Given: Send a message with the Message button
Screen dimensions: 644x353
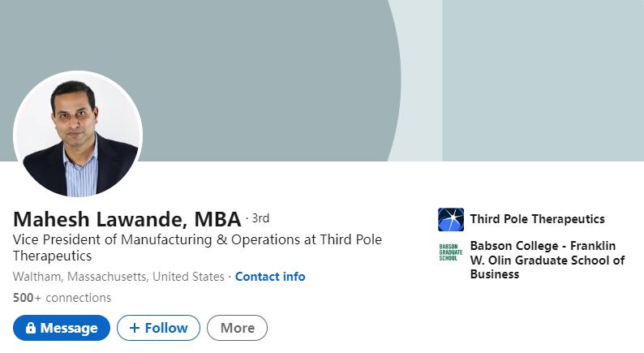Looking at the screenshot, I should tap(62, 328).
